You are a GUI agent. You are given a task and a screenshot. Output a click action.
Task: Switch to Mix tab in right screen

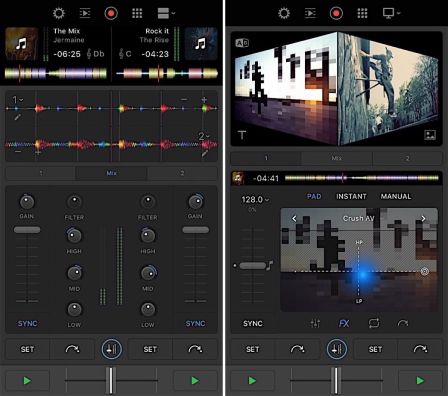tap(337, 158)
